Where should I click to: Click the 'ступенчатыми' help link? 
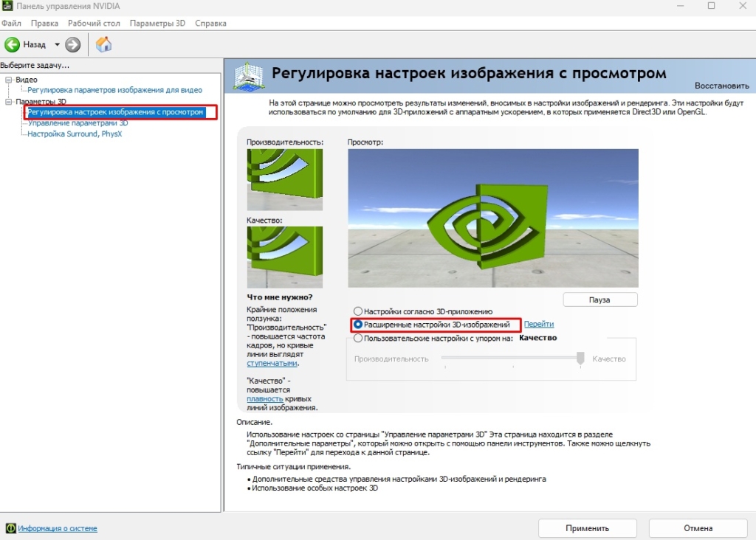click(x=272, y=363)
